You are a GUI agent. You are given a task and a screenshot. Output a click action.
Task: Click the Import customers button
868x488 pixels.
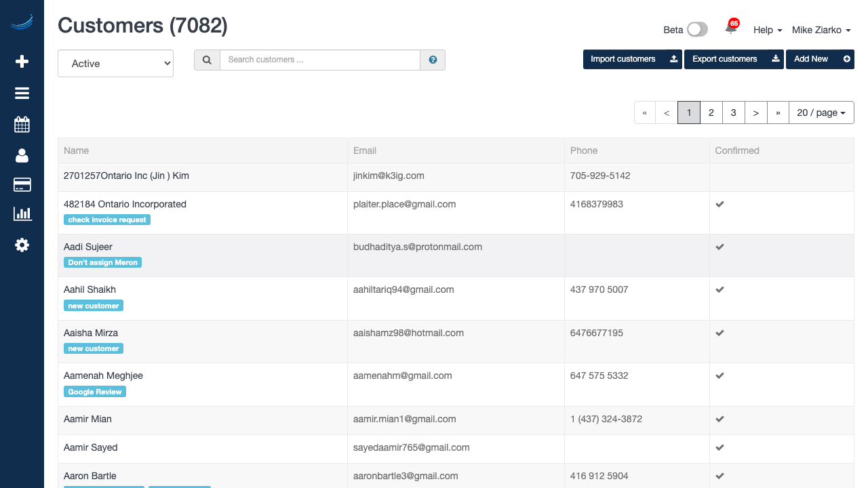pyautogui.click(x=632, y=59)
